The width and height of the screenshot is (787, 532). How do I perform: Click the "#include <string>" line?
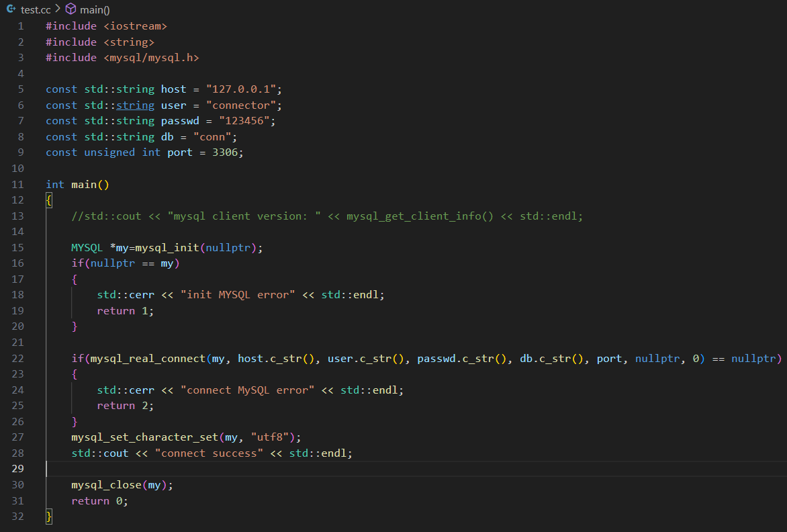(100, 42)
